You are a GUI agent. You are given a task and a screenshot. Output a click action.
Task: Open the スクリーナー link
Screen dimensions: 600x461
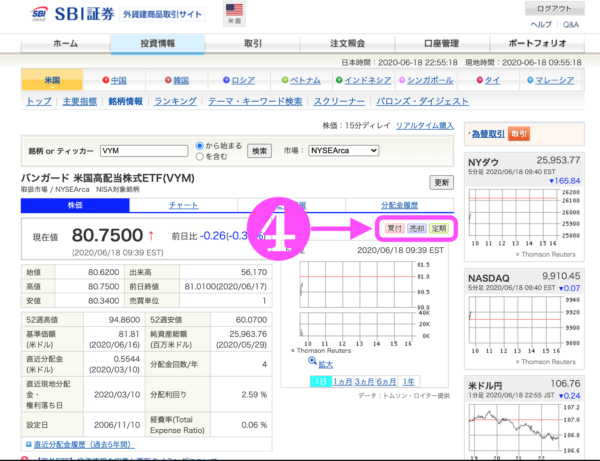pos(339,101)
